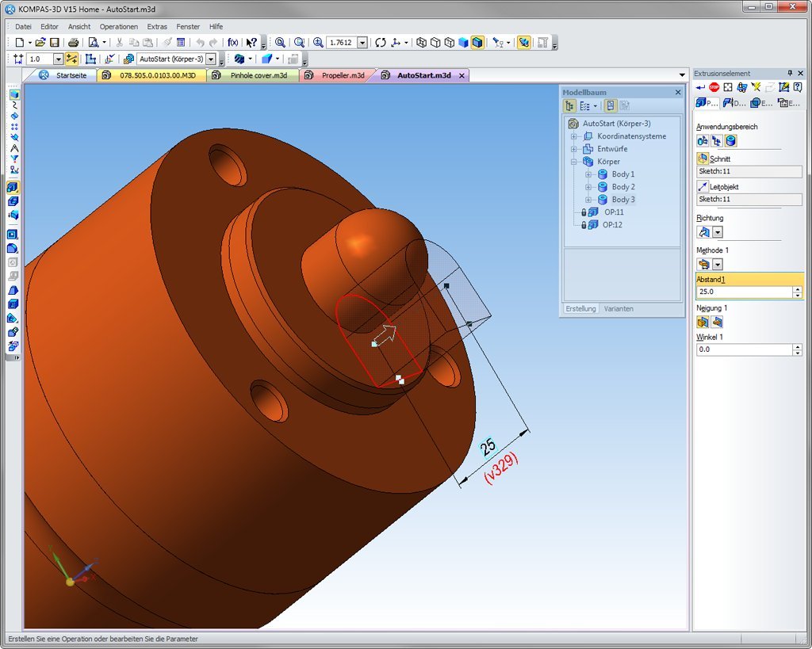Select the auto-merge application scope button
The width and height of the screenshot is (812, 649).
pos(717,141)
